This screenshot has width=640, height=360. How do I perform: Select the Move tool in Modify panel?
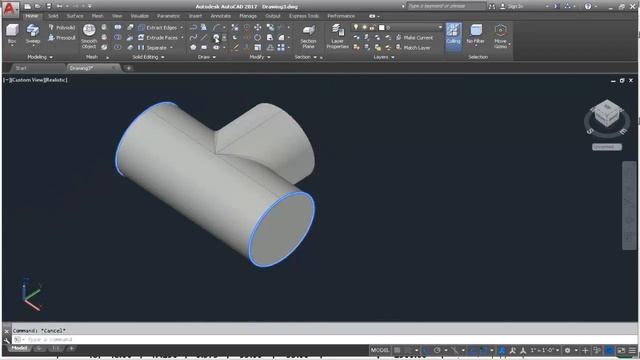(258, 27)
